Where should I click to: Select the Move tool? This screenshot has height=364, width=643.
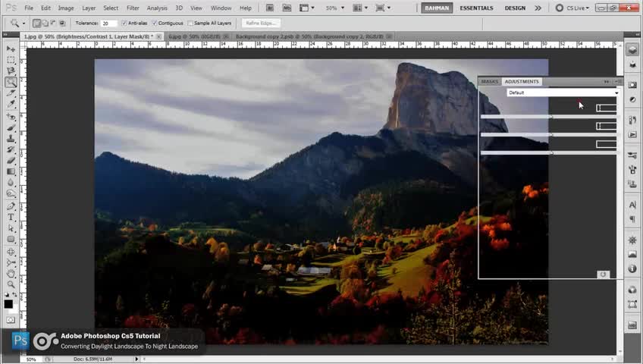point(11,49)
